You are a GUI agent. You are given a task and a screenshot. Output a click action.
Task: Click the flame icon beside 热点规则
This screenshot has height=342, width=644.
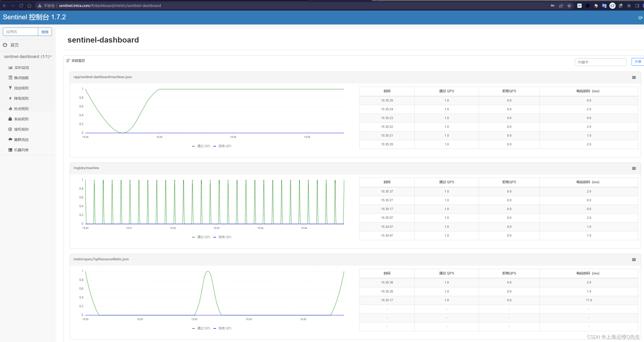click(x=10, y=109)
